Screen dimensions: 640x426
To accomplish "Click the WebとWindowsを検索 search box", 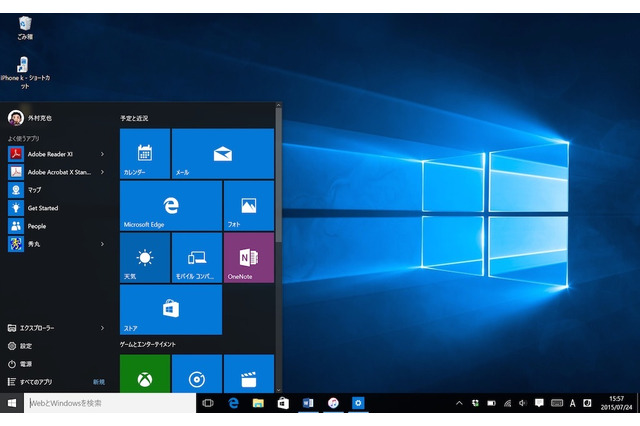I will 110,403.
